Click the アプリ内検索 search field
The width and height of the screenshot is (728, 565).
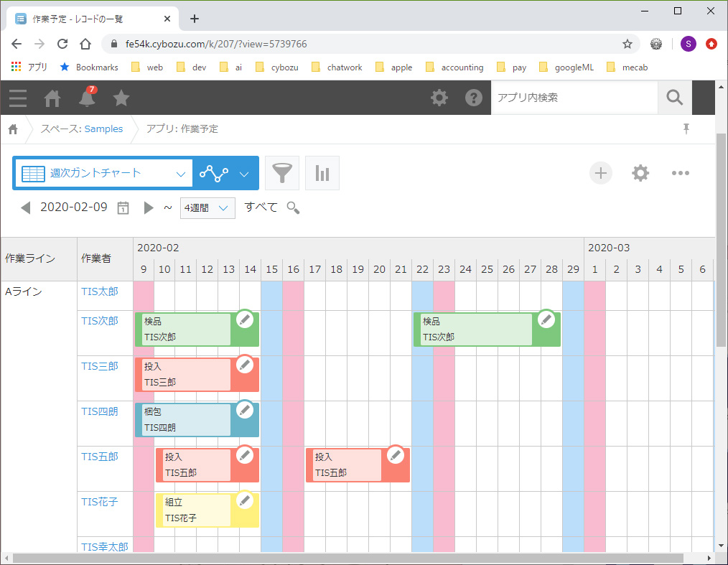(x=574, y=98)
